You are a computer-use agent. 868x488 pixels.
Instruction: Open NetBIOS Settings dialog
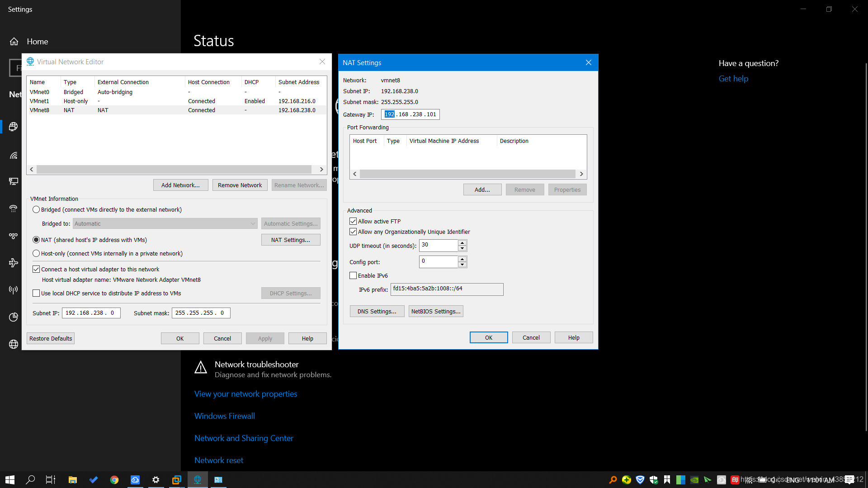coord(436,312)
